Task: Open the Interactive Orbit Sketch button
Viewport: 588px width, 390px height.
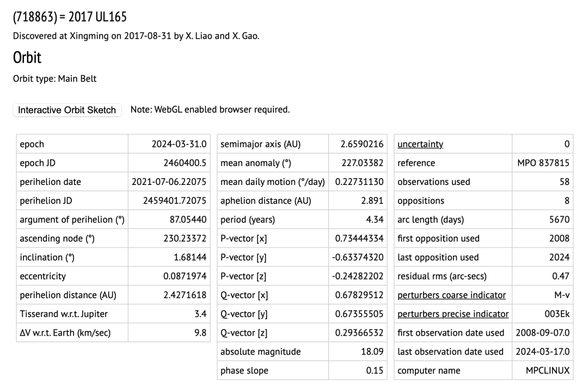Action: click(67, 110)
